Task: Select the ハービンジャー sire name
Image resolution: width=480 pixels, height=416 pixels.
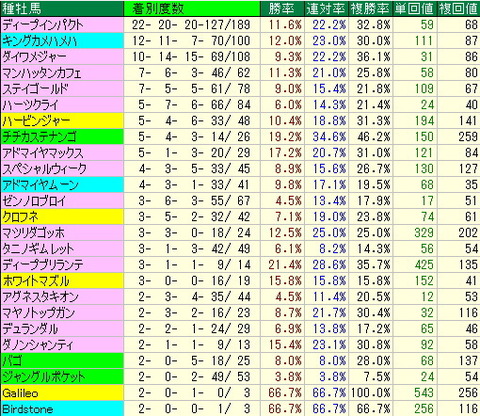Action: [36, 121]
